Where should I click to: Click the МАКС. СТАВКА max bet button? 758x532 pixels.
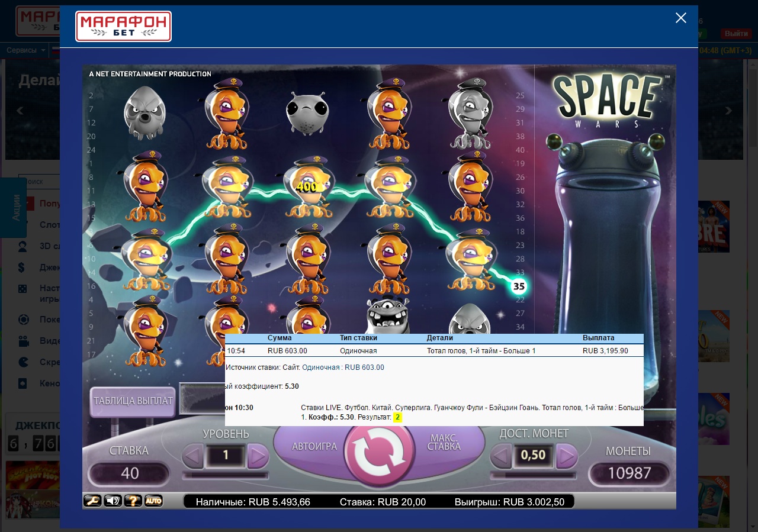[x=444, y=443]
